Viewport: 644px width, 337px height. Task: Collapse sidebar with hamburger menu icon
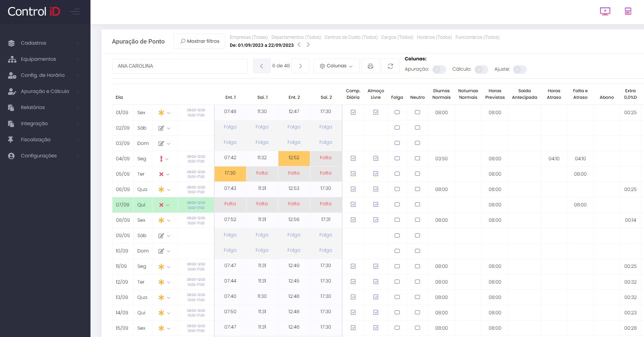coord(75,12)
